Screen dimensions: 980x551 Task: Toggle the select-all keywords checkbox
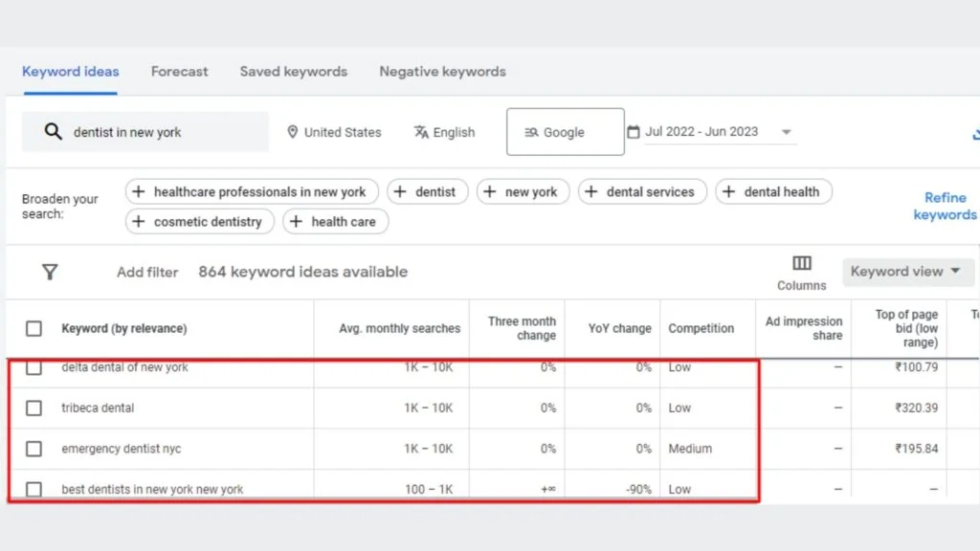(x=33, y=329)
